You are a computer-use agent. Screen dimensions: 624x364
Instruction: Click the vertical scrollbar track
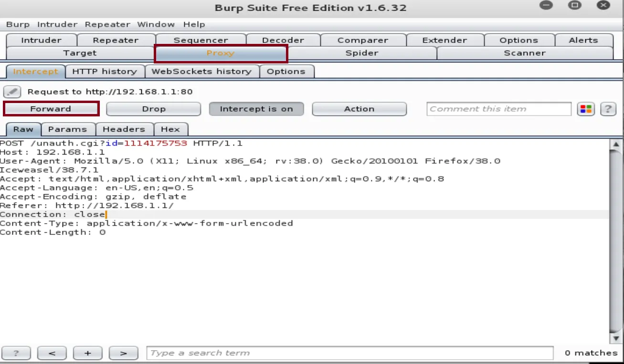tap(616, 241)
